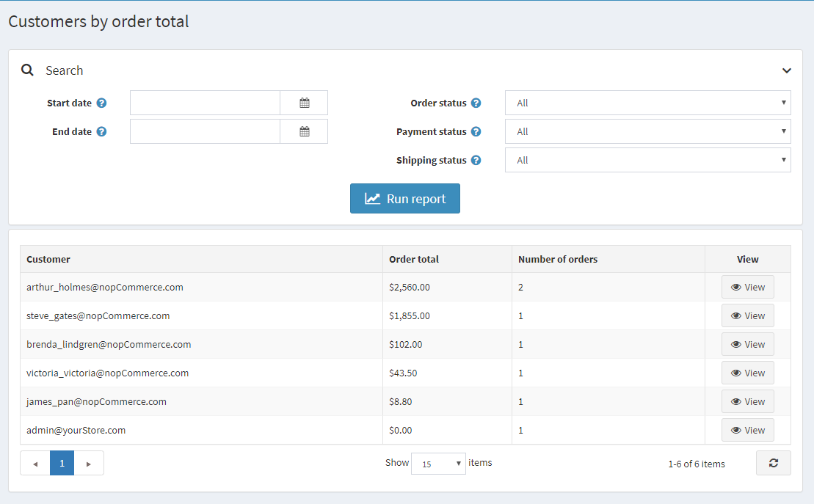
Task: Click the Start date input field
Action: [x=205, y=103]
